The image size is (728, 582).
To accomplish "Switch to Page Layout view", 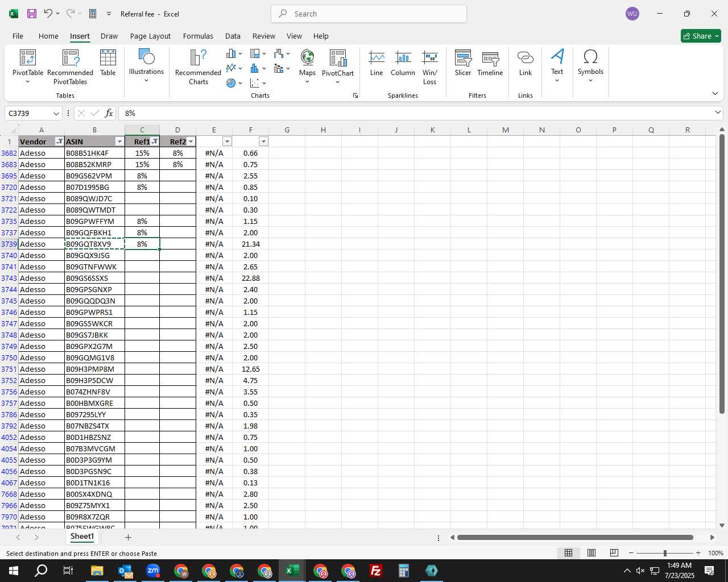I will tap(591, 553).
